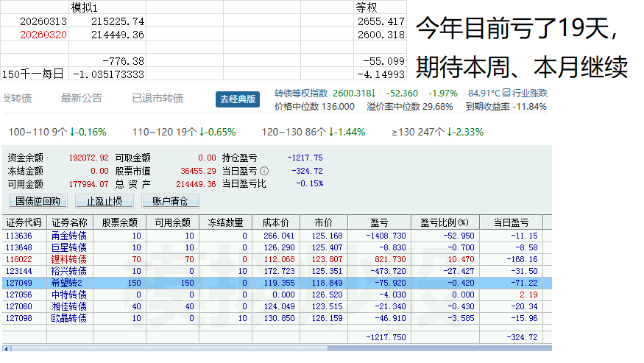The width and height of the screenshot is (644, 363).
Task: Select the 锂科转债 holding row
Action: point(68,259)
